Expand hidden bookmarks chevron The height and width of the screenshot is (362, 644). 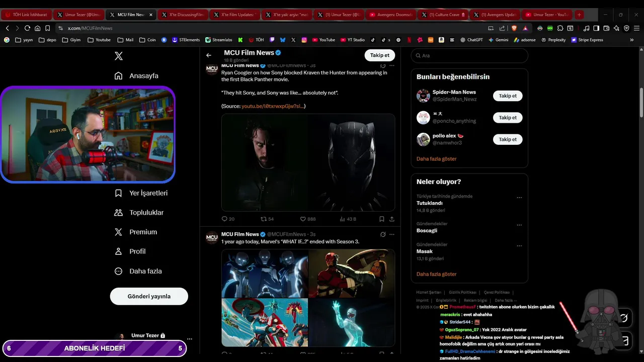point(632,40)
